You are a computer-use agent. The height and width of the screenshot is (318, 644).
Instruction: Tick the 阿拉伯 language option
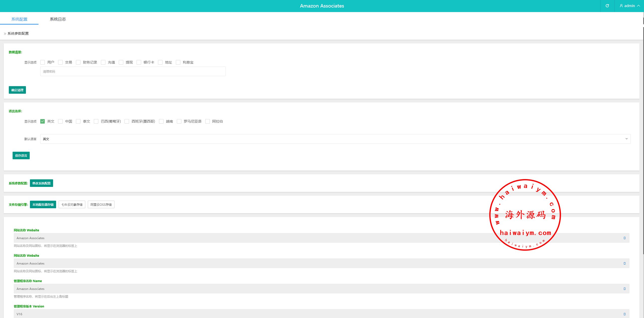[208, 121]
